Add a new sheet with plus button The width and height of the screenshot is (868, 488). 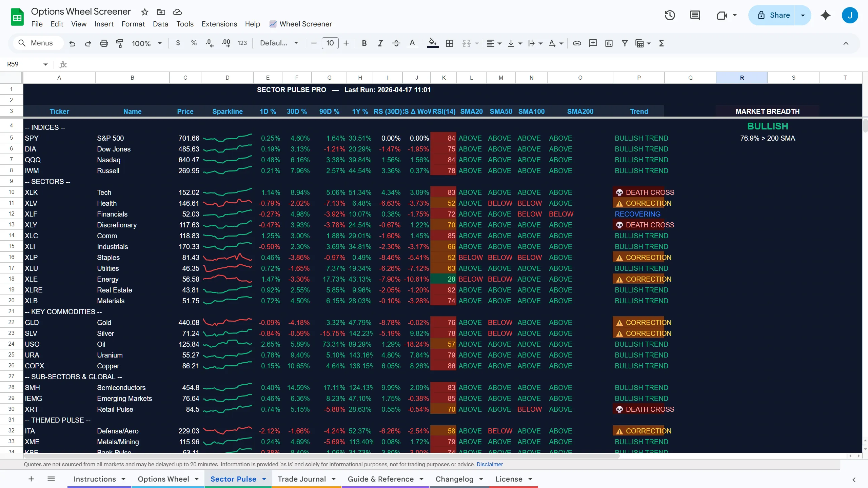coord(31,479)
